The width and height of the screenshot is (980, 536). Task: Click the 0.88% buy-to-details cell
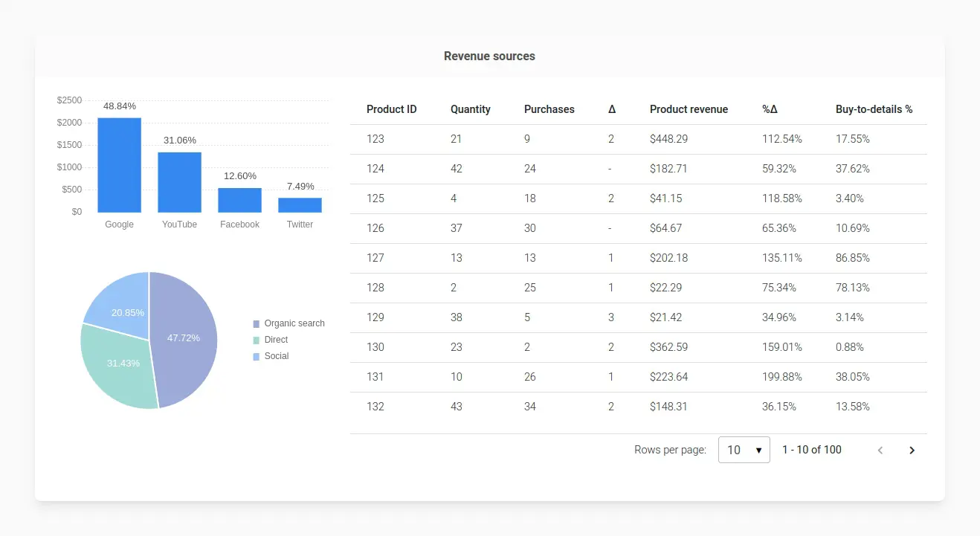pos(849,347)
